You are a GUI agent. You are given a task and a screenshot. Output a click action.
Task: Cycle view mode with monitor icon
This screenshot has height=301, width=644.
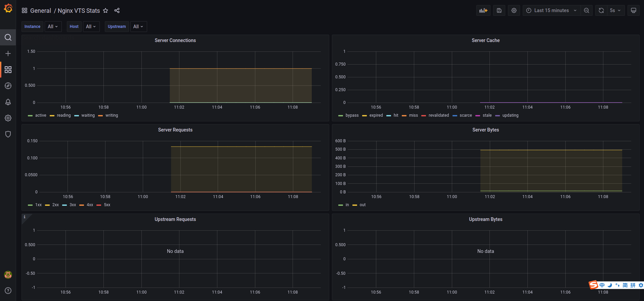coord(634,10)
